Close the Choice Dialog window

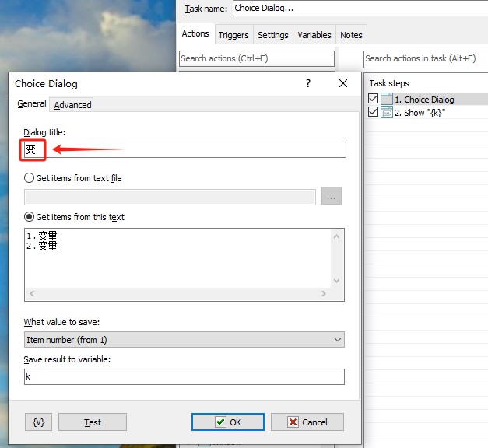343,84
